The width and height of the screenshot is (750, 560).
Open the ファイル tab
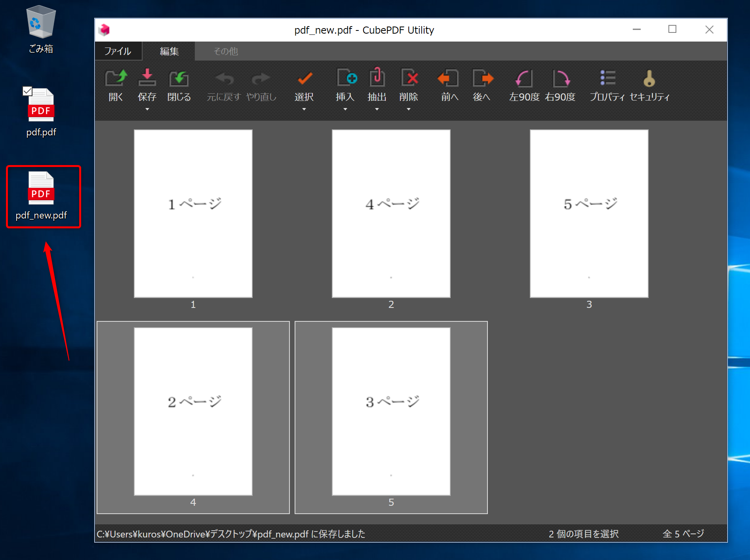(118, 51)
